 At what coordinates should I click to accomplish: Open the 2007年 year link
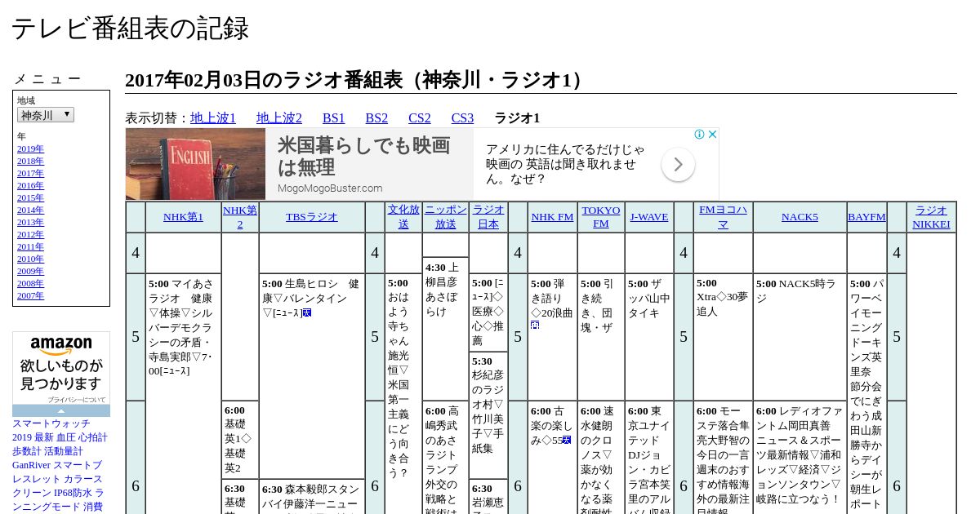coord(30,295)
